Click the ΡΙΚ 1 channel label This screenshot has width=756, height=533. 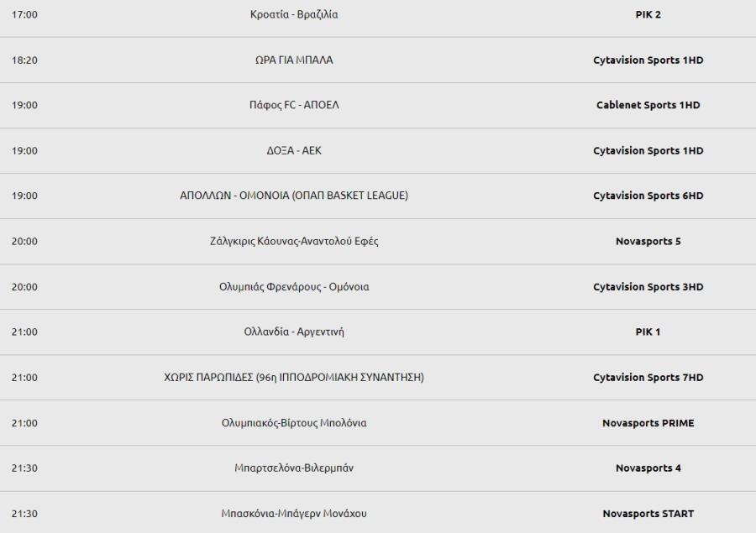click(x=648, y=332)
